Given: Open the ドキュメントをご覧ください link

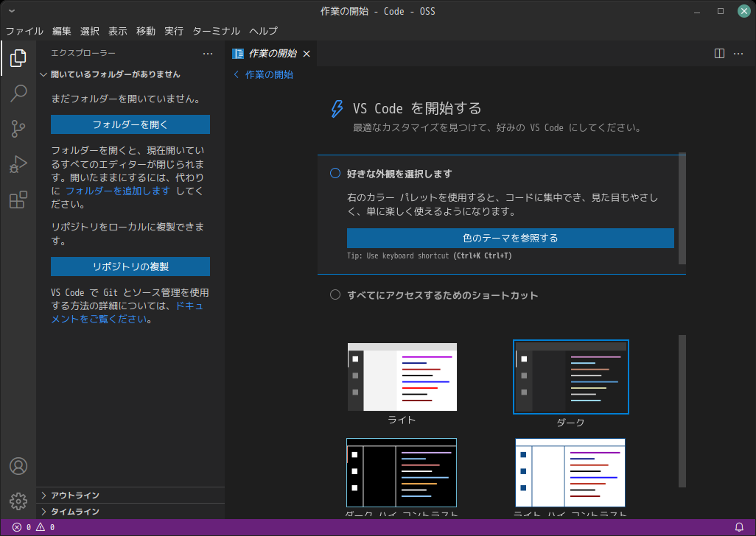Looking at the screenshot, I should [127, 313].
